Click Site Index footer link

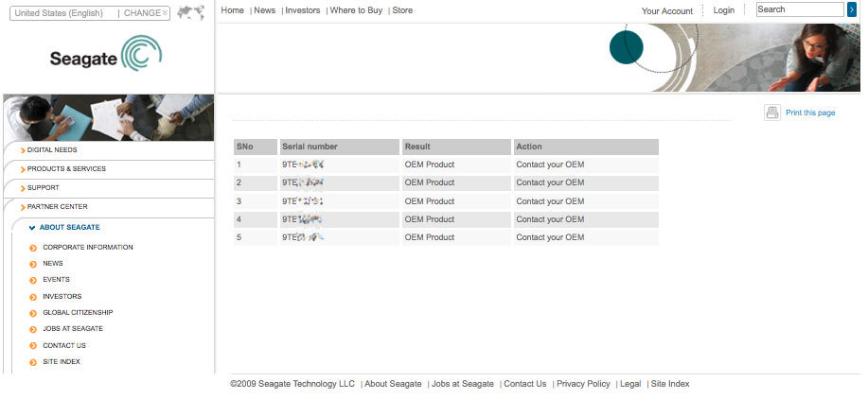(x=670, y=384)
